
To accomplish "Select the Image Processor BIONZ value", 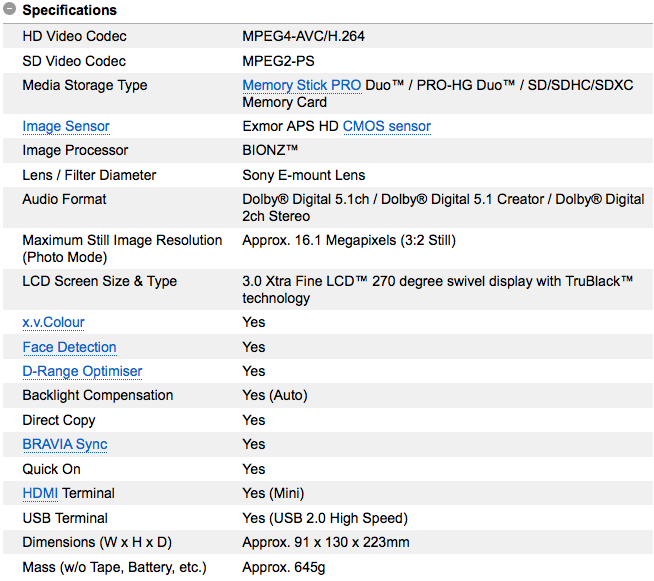I will [x=270, y=150].
